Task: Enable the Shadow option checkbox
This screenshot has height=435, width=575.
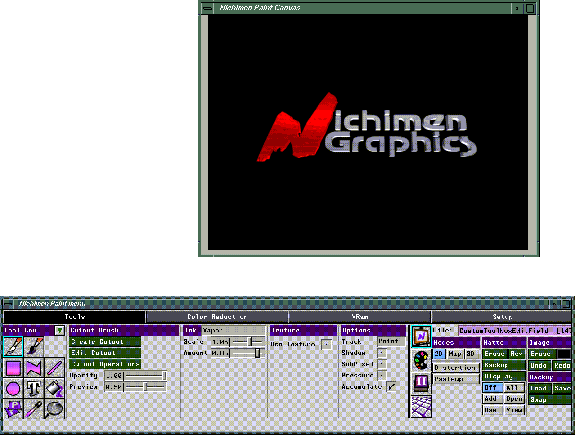Action: coord(382,353)
